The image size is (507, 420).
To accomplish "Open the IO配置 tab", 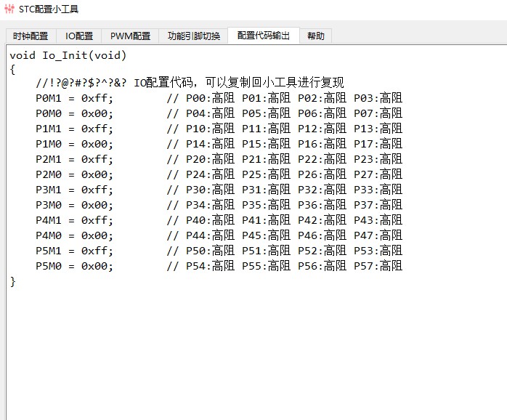I will 79,36.
